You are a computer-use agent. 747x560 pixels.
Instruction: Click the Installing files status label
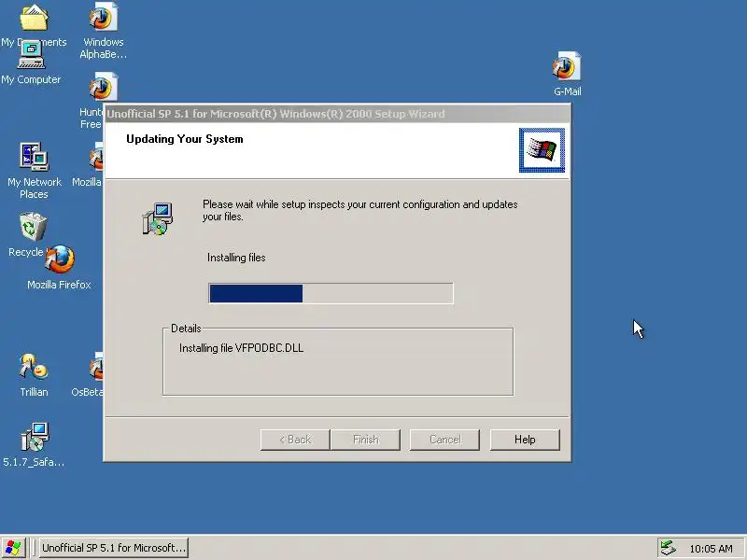click(236, 258)
